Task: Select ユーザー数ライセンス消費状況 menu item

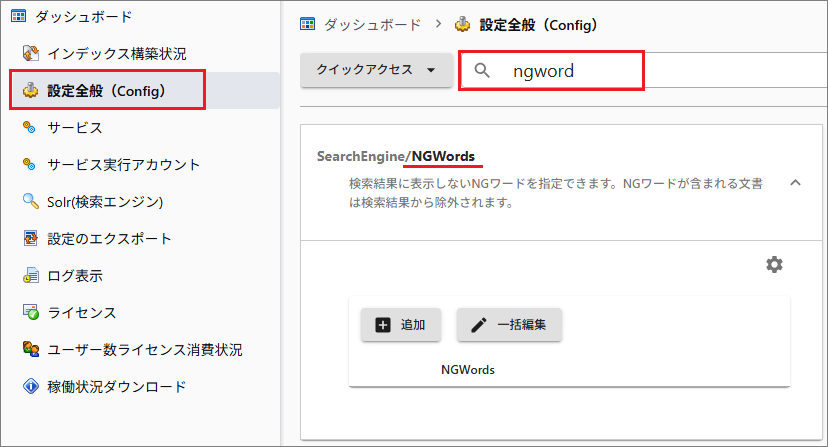Action: (x=144, y=350)
